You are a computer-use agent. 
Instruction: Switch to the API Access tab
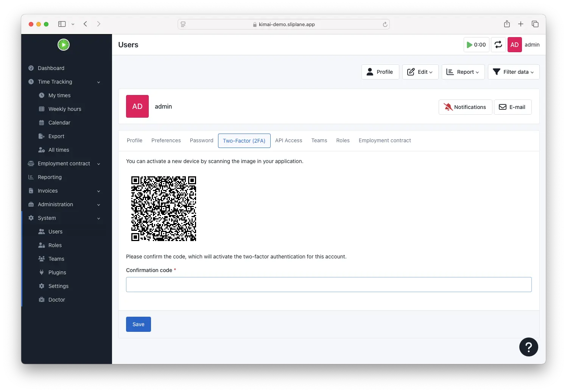[288, 140]
